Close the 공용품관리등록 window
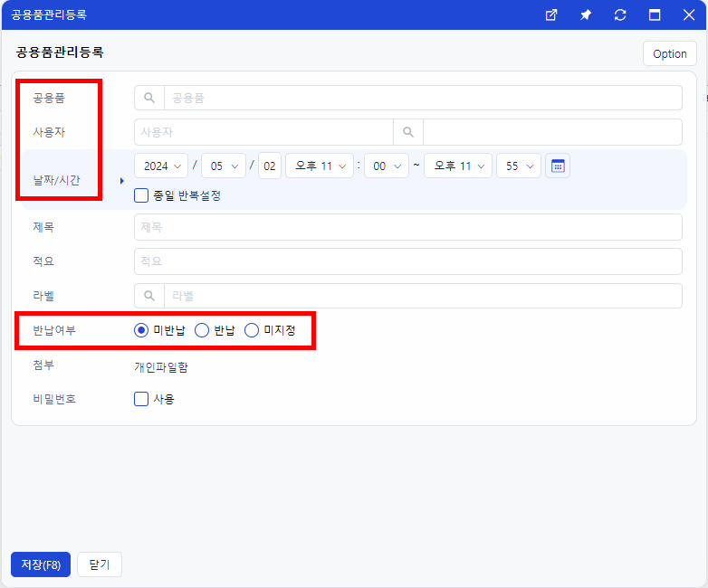708x588 pixels. [x=689, y=14]
